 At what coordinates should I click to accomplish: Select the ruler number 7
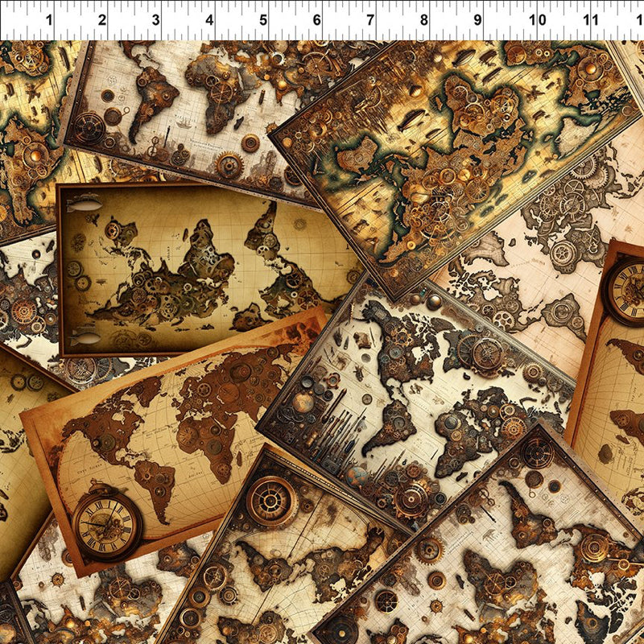[x=370, y=19]
